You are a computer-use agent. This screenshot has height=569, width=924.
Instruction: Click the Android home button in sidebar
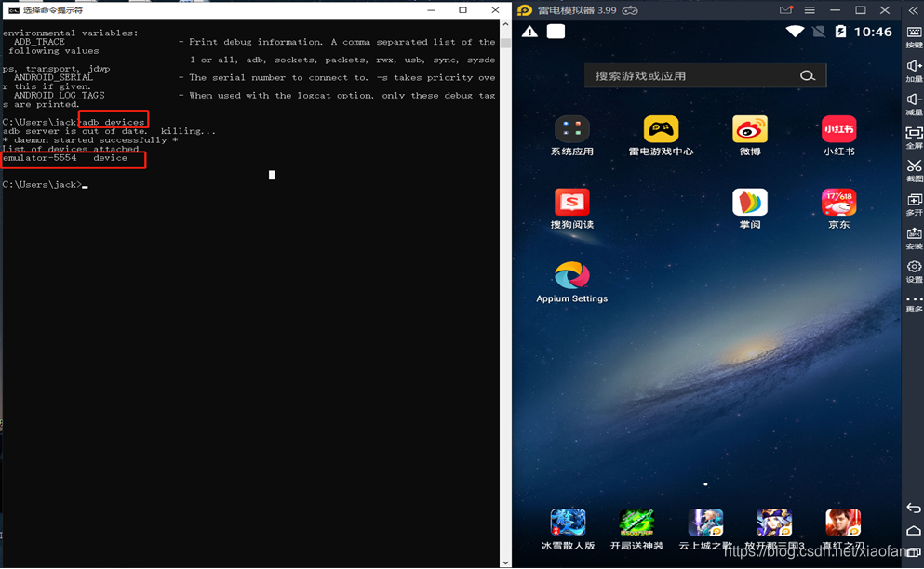point(914,531)
